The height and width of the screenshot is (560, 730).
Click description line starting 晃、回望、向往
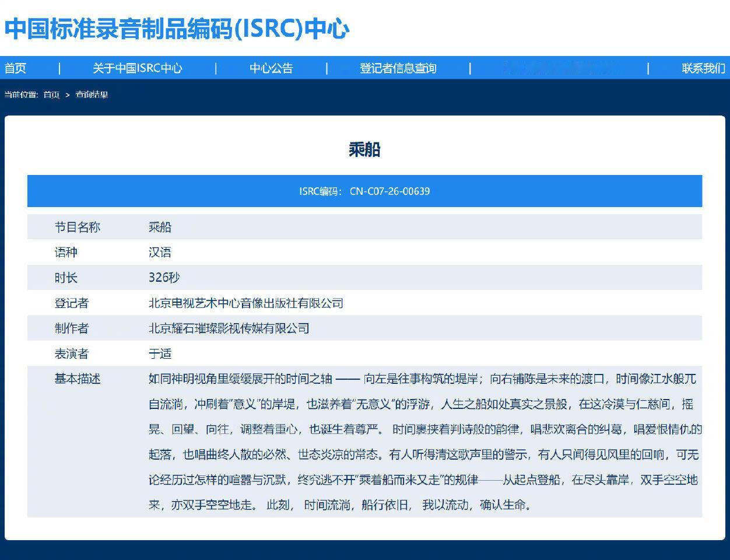point(425,429)
